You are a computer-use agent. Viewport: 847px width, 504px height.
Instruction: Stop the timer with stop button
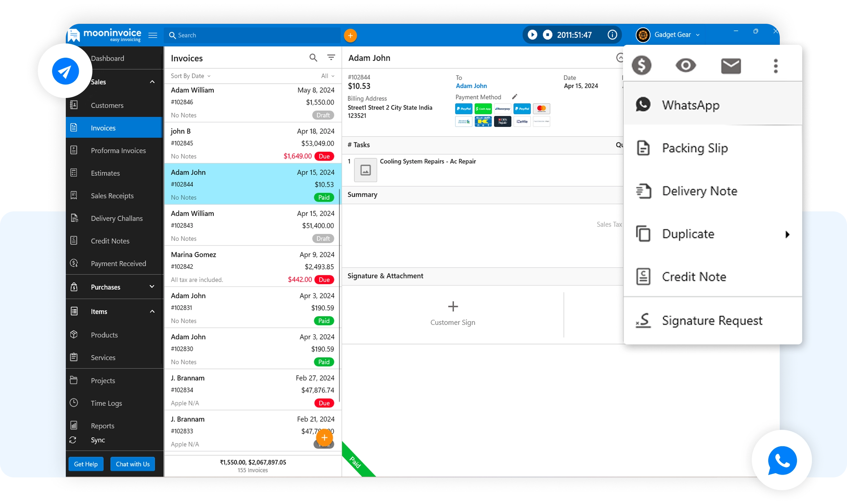click(547, 35)
